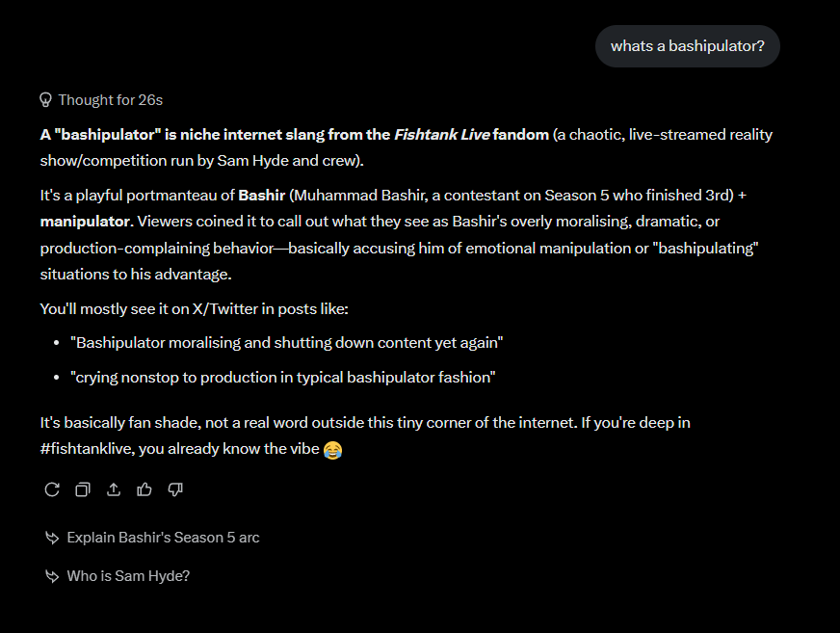Share the answer via the upload arrow icon
The width and height of the screenshot is (840, 633).
114,489
